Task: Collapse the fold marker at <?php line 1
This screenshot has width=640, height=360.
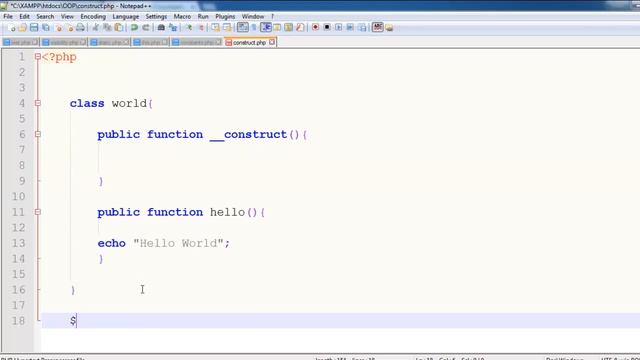Action: [38, 57]
